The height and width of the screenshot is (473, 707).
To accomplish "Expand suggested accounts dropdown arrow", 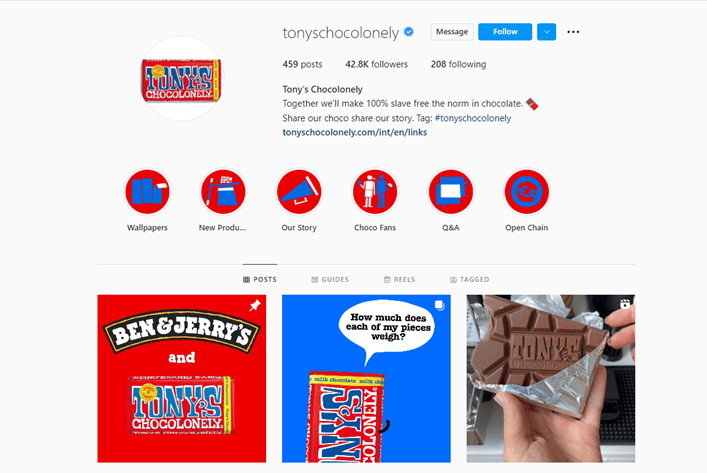I will point(546,32).
